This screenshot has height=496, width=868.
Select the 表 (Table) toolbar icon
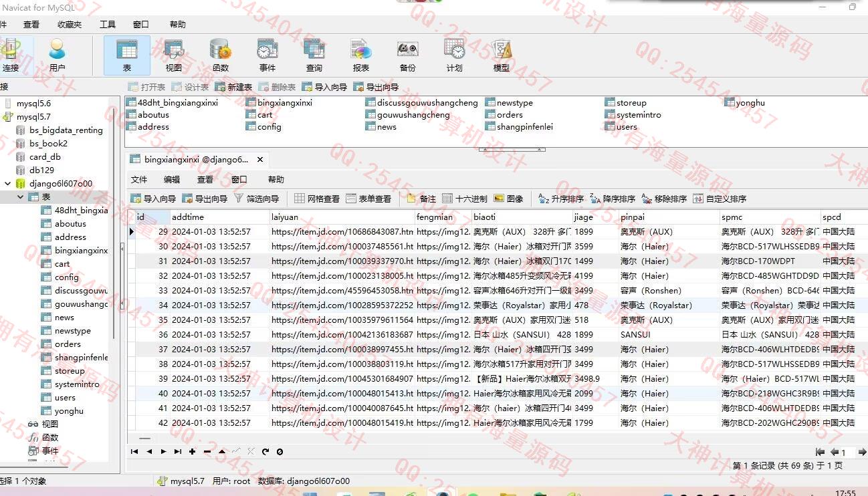(127, 55)
